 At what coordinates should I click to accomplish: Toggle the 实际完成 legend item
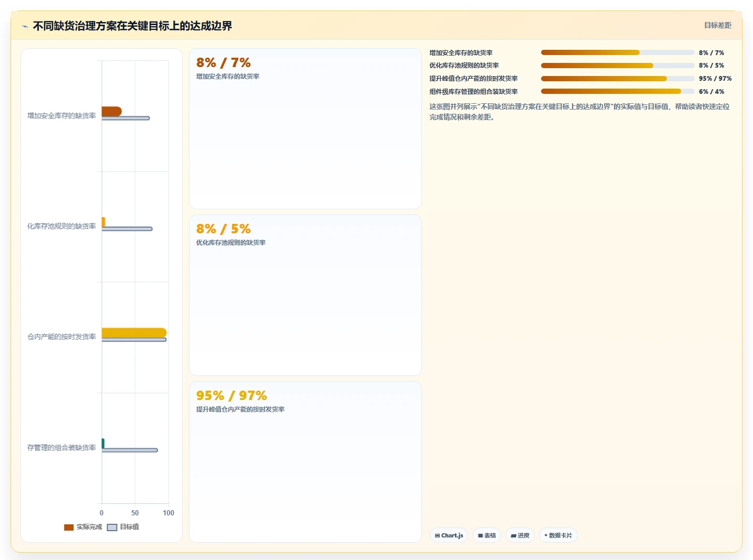pyautogui.click(x=83, y=527)
